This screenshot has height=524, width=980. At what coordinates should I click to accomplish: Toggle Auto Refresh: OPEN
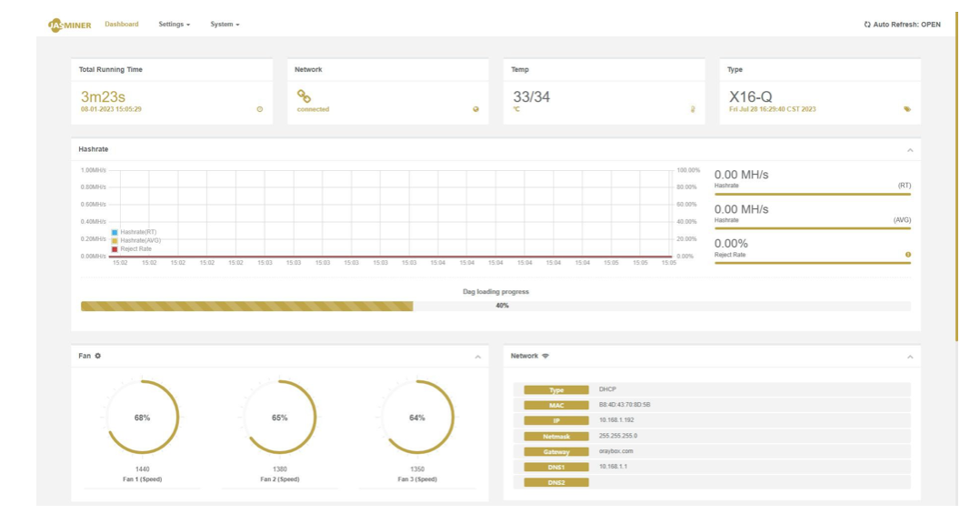902,25
